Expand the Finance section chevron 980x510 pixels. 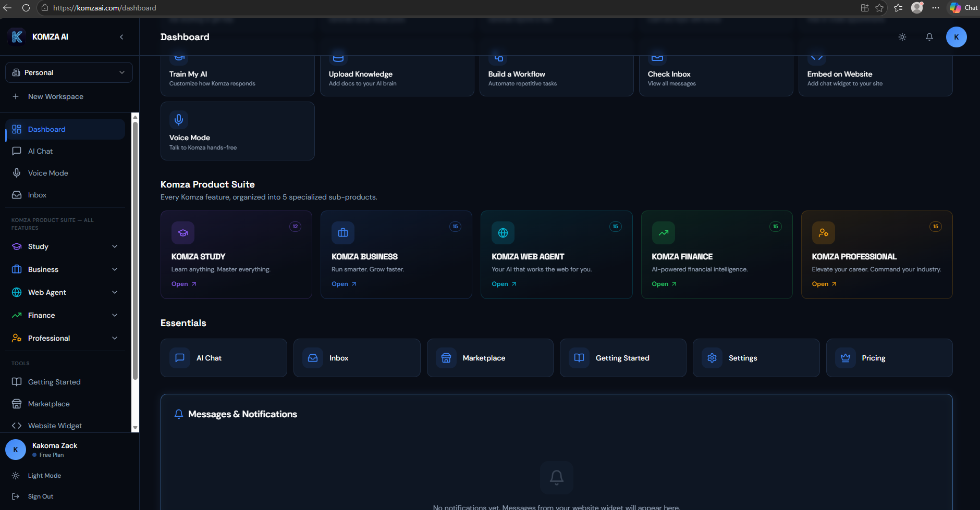tap(115, 315)
